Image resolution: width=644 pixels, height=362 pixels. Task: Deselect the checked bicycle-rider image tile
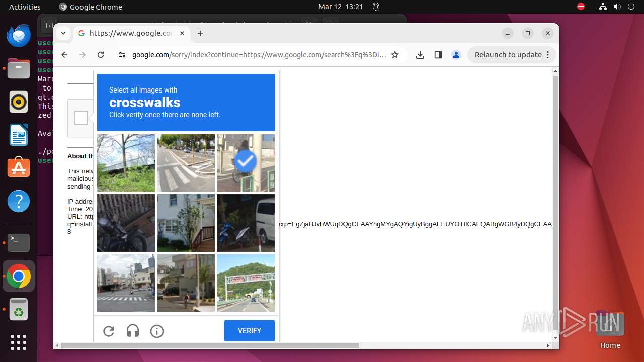click(x=246, y=163)
